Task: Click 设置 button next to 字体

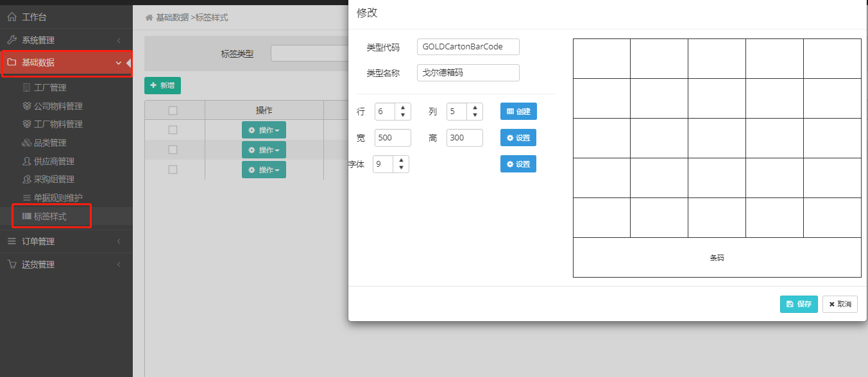Action: coord(518,164)
